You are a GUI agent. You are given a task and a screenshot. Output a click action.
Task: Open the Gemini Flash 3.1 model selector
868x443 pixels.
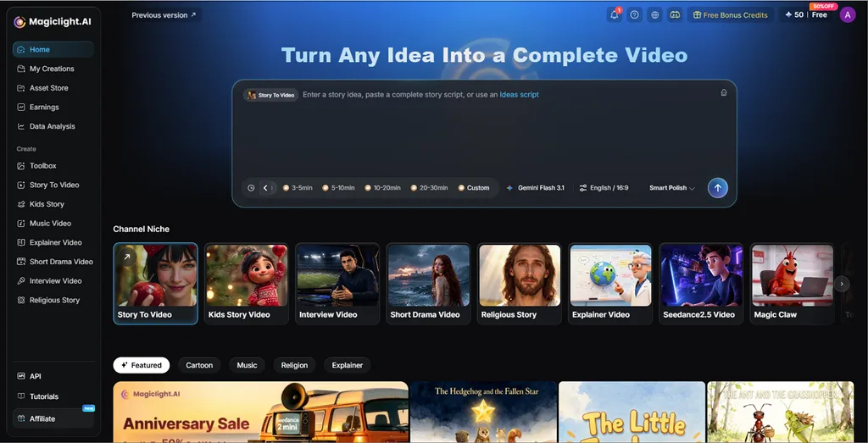point(536,188)
